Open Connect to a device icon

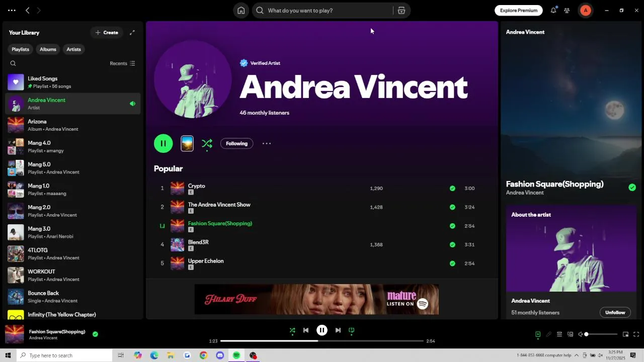coord(571,334)
